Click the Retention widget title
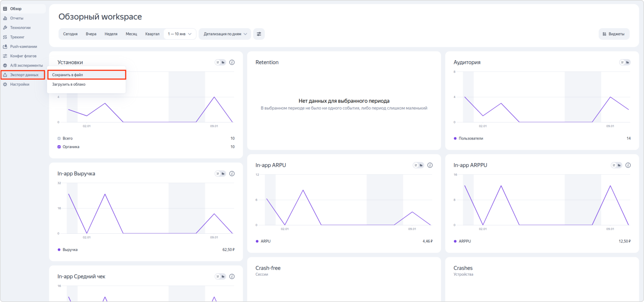644x302 pixels. 267,63
